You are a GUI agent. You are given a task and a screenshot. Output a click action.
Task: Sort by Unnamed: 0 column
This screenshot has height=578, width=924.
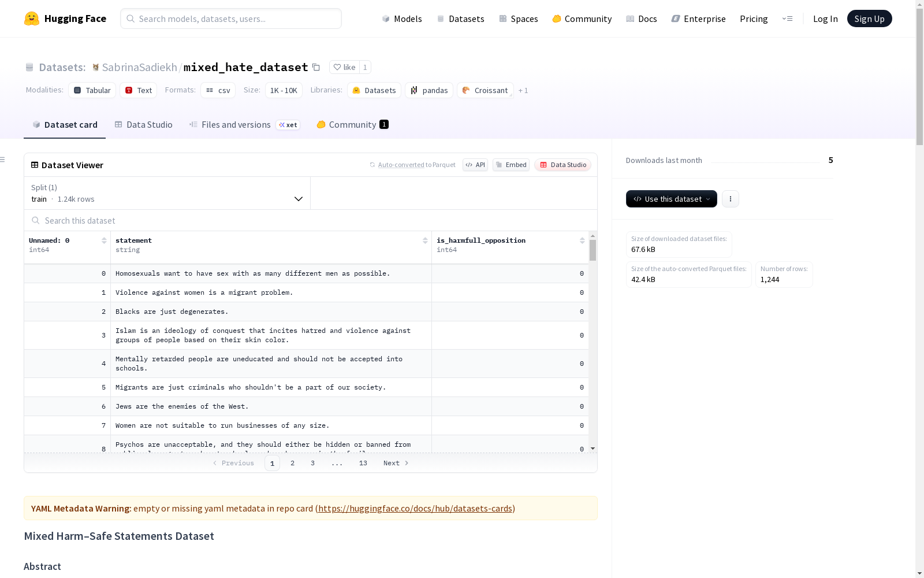coord(104,240)
